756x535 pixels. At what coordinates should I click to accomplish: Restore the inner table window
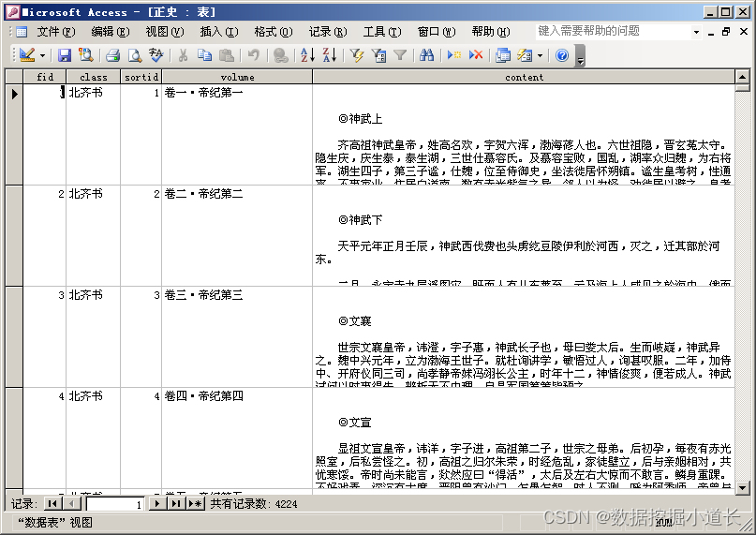[726, 32]
